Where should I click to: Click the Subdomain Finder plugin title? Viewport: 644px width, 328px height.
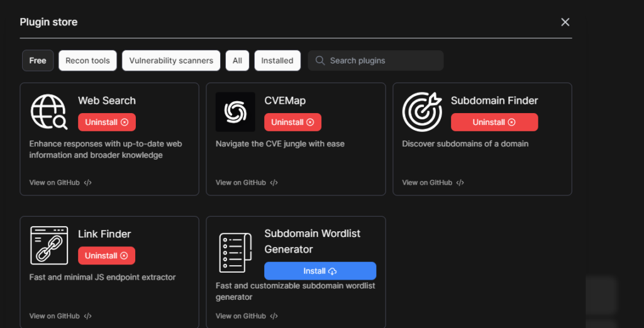(494, 101)
